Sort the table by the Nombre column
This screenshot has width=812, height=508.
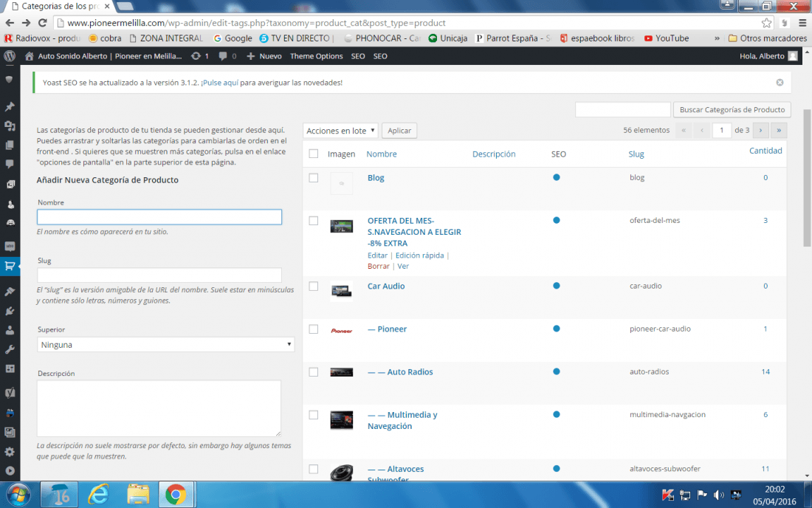[382, 154]
